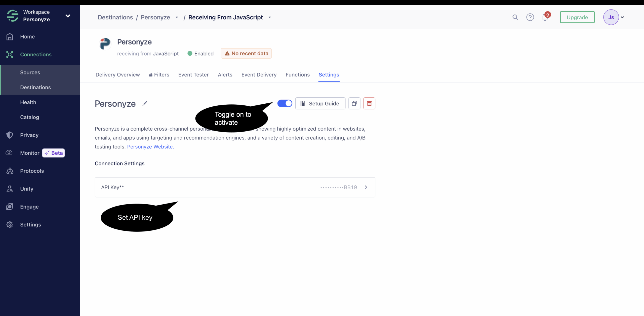Screen dimensions: 644x316
Task: Expand the user account menu arrow
Action: 622,17
